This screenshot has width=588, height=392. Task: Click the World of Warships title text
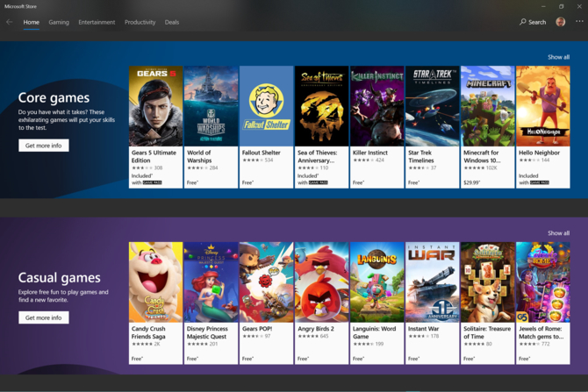(x=199, y=156)
